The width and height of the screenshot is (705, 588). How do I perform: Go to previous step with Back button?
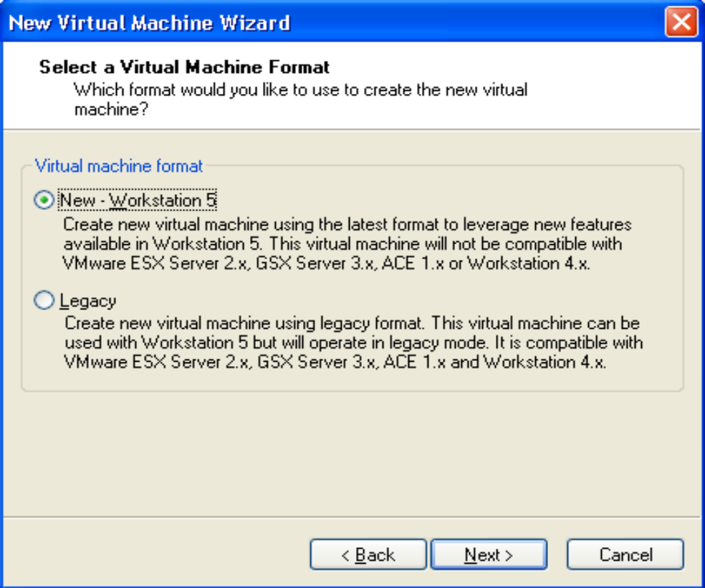pos(368,555)
